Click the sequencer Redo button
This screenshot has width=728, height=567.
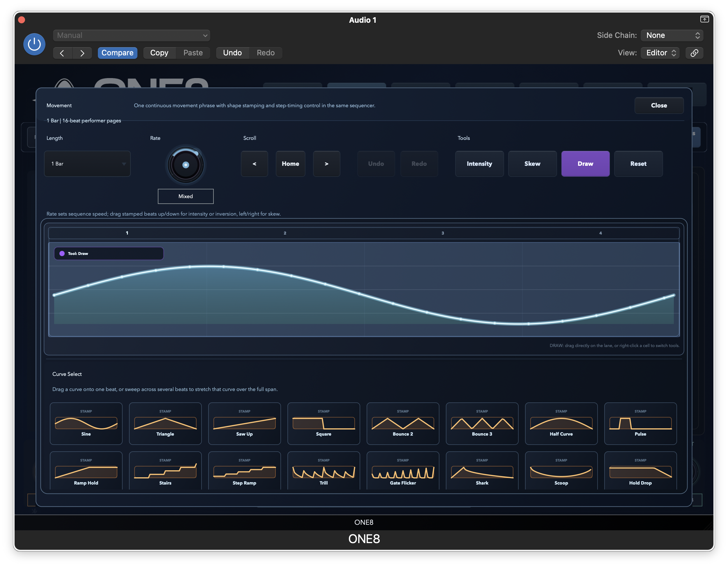pyautogui.click(x=419, y=164)
